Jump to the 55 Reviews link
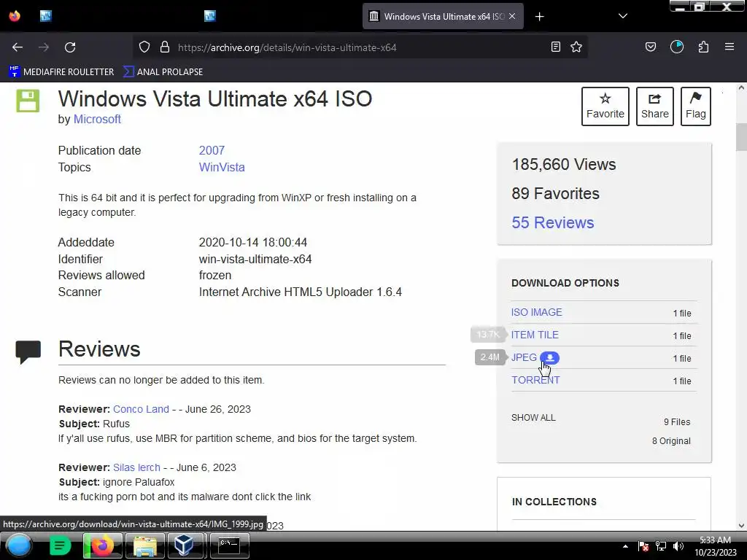 pyautogui.click(x=553, y=223)
